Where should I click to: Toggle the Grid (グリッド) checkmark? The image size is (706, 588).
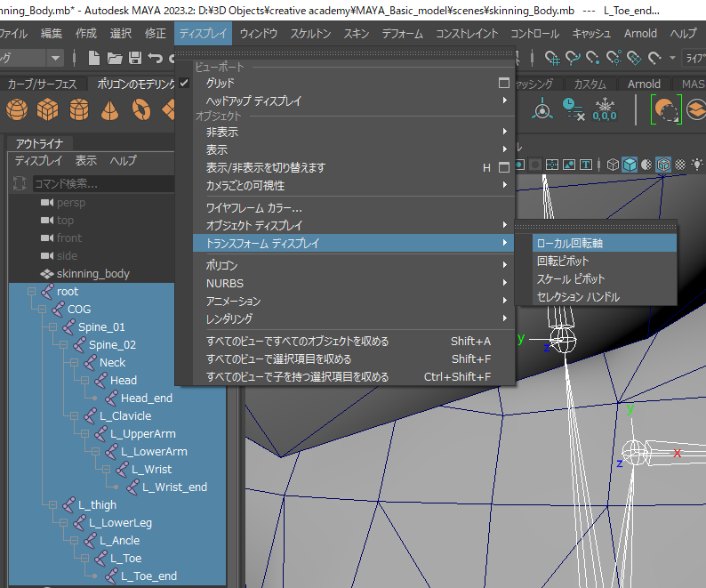click(184, 83)
